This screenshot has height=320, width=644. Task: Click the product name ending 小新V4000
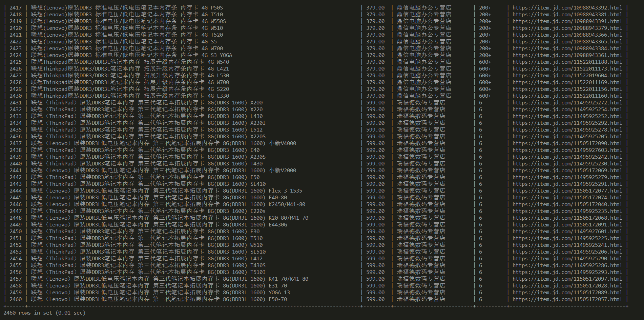pyautogui.click(x=164, y=143)
